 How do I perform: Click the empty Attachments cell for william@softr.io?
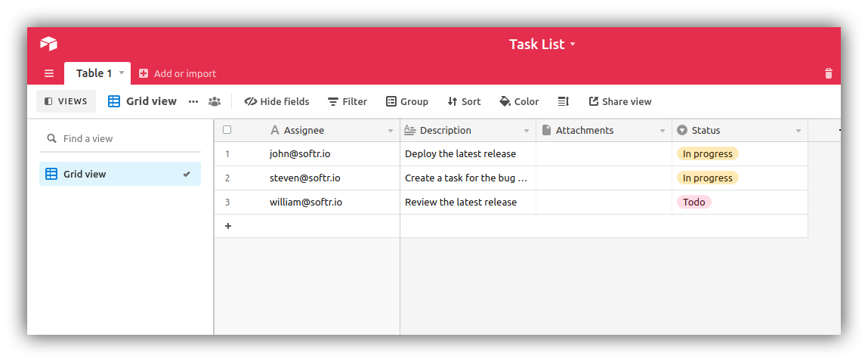604,202
